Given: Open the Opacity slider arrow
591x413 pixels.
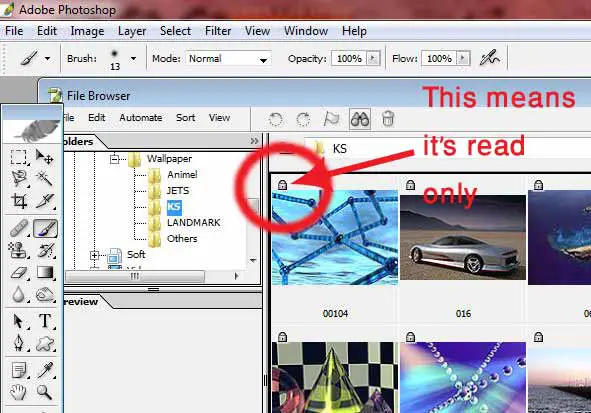Looking at the screenshot, I should click(x=373, y=58).
